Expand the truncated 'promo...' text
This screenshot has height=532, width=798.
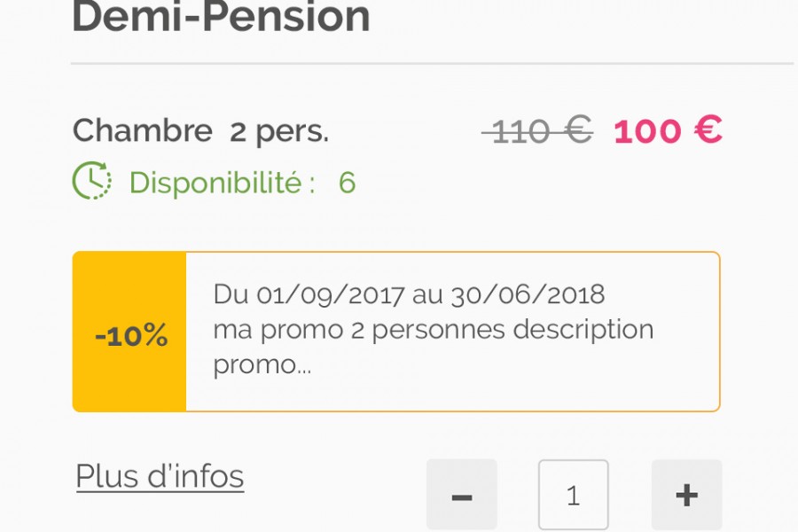click(x=262, y=364)
